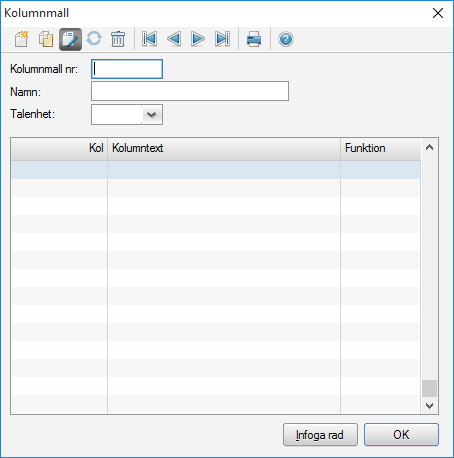
Task: Click the Delete trash can icon
Action: 118,39
